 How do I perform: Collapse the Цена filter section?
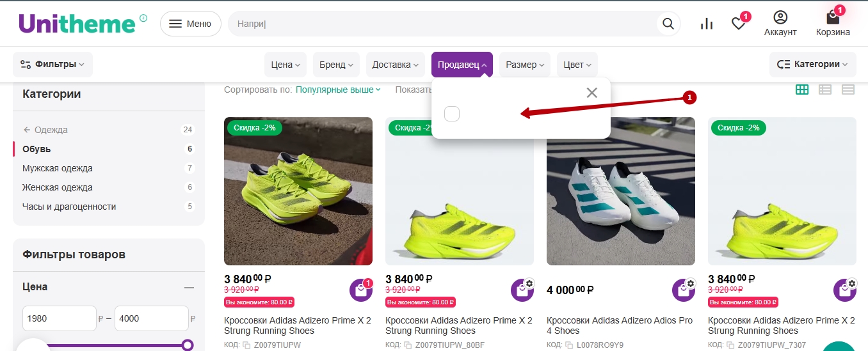point(189,288)
